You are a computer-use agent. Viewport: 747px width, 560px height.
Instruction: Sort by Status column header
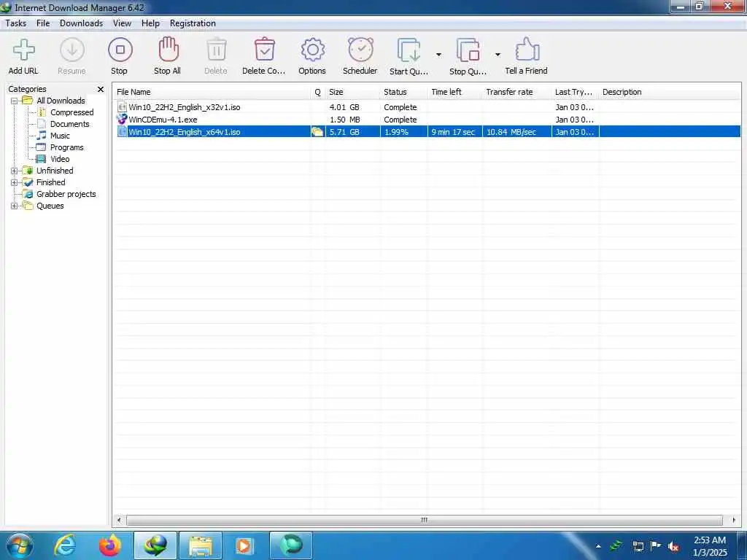pos(404,92)
